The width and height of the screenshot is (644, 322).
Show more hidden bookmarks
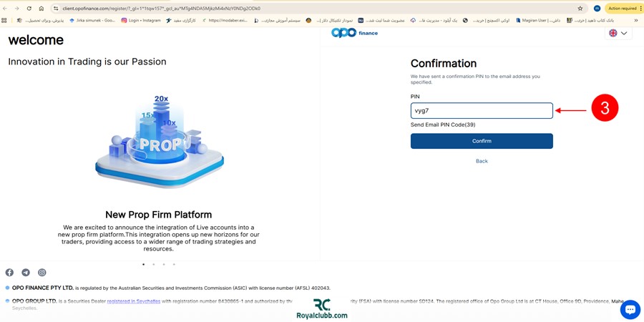(x=635, y=21)
